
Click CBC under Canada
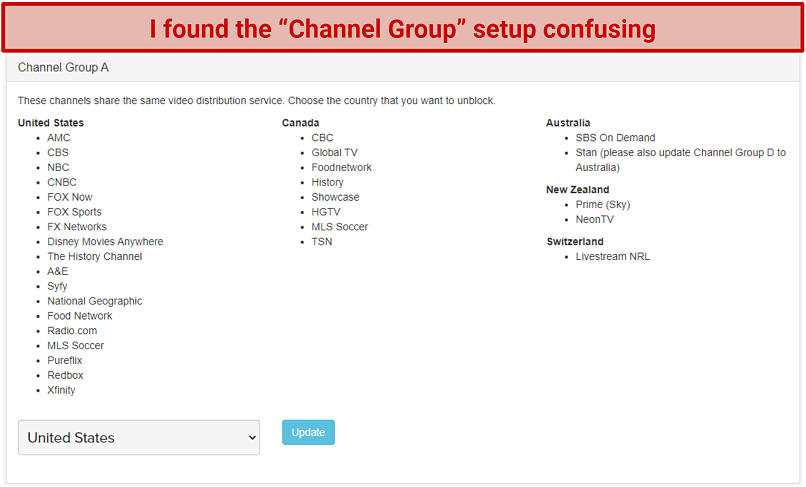click(x=322, y=138)
